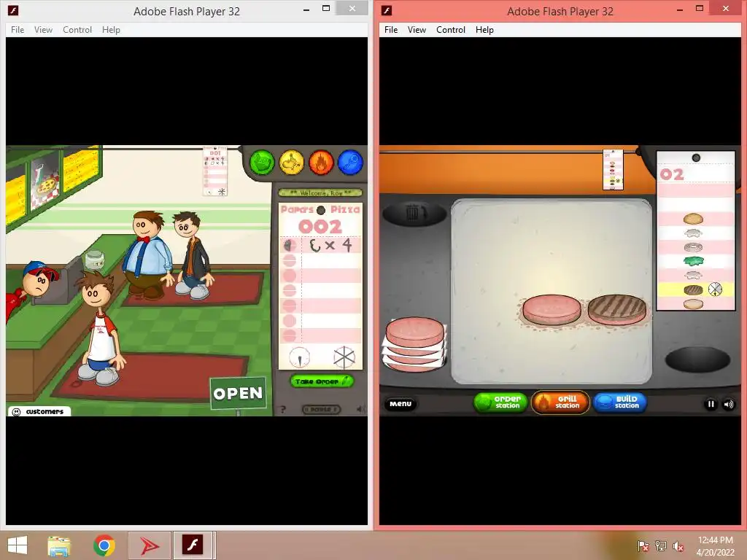
Task: Open View menu in right Flash Player
Action: point(417,29)
